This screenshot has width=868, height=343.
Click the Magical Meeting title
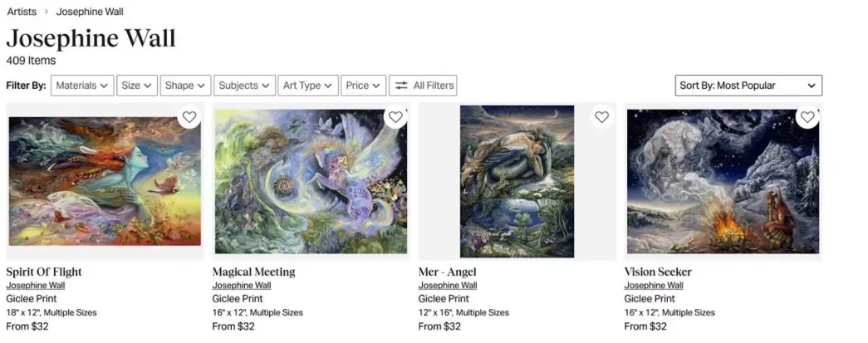[253, 272]
